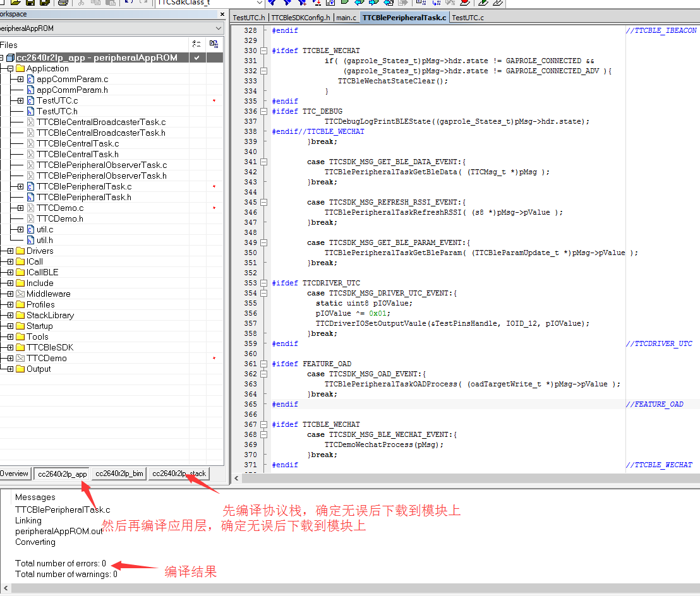Expand the ICallBLE folder
The height and width of the screenshot is (596, 700).
coord(10,272)
